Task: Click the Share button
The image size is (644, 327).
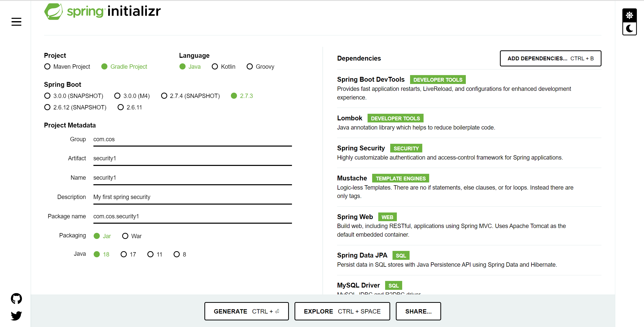Action: coord(418,311)
